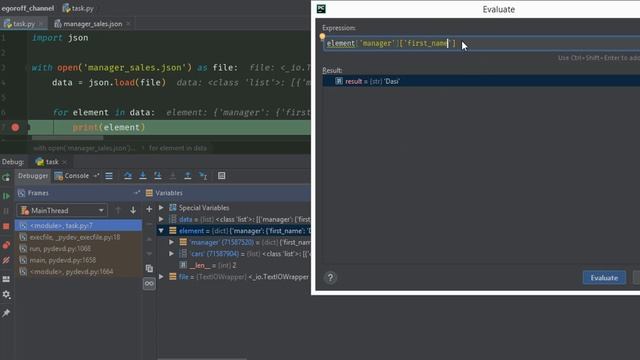Image resolution: width=640 pixels, height=360 pixels.
Task: Open View Breakpoints red circles icon
Action: (6, 245)
